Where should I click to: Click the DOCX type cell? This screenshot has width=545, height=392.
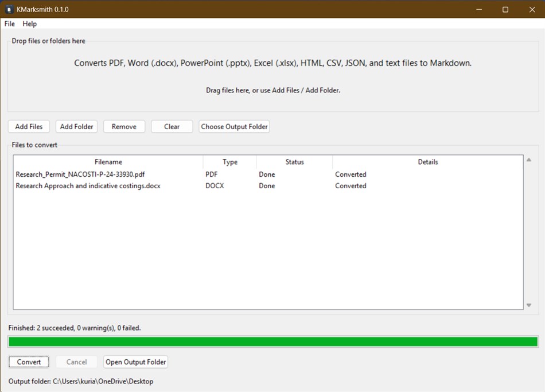[x=215, y=186]
